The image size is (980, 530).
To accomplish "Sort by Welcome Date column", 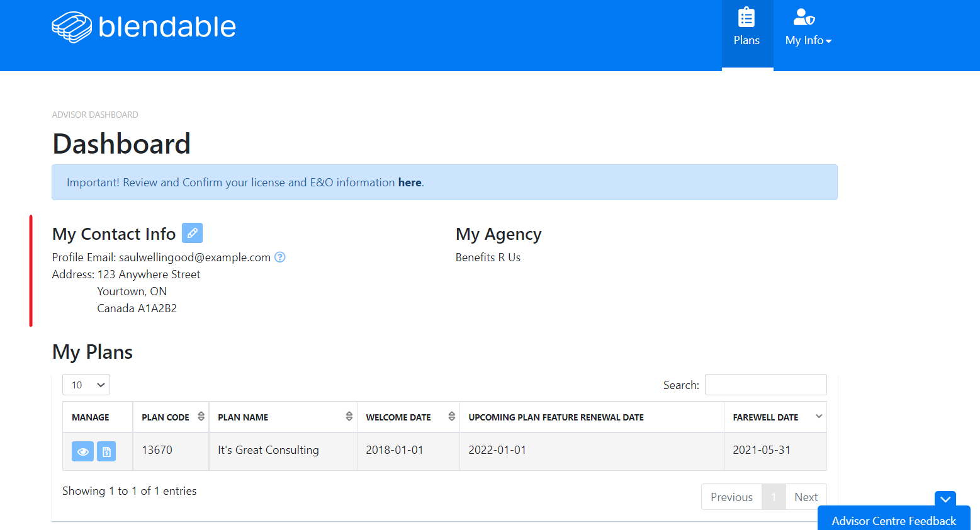I will (408, 417).
